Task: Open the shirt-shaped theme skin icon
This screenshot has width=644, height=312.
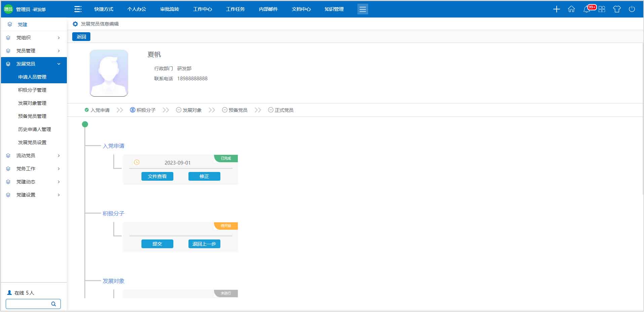Action: click(617, 9)
